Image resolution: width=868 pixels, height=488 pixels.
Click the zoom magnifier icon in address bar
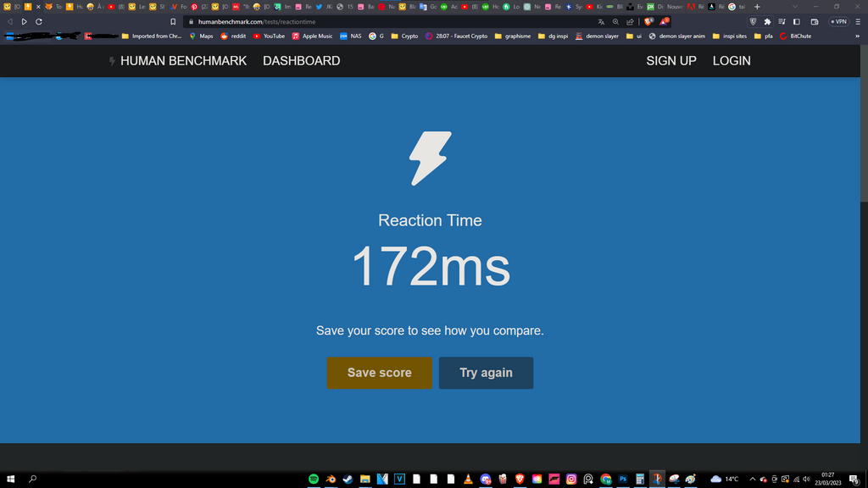click(x=615, y=21)
